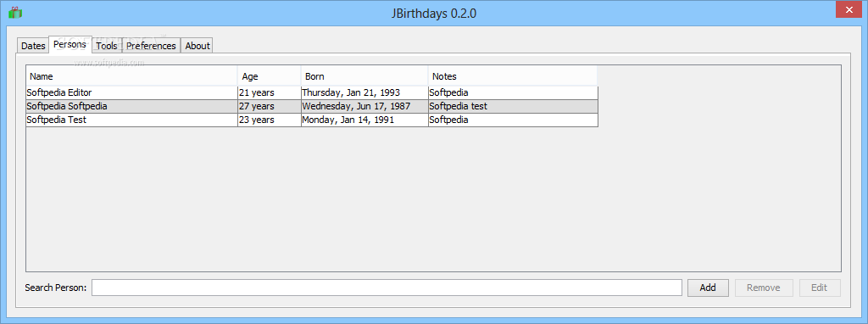Select the Softpedia Test name cell
The width and height of the screenshot is (868, 324).
pos(131,120)
